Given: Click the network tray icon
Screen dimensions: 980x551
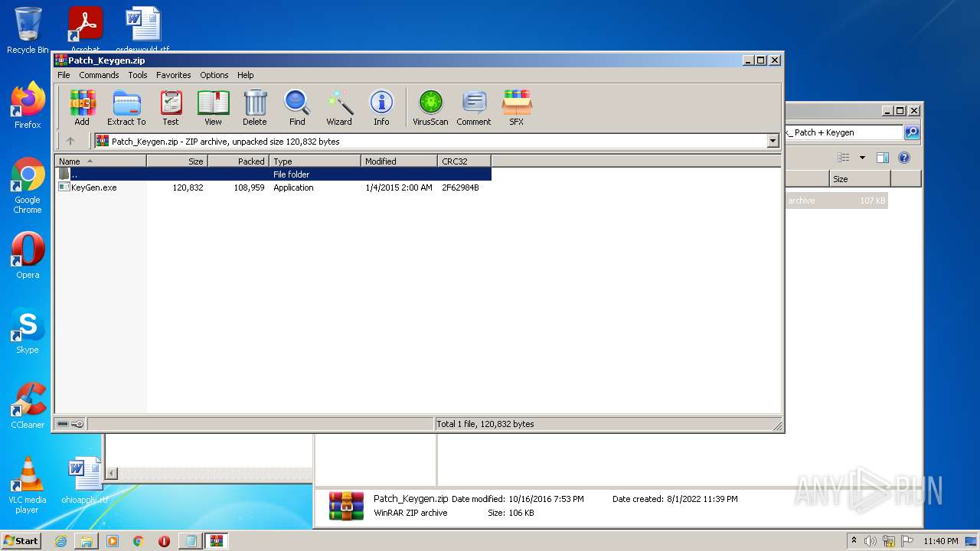Looking at the screenshot, I should (x=889, y=541).
